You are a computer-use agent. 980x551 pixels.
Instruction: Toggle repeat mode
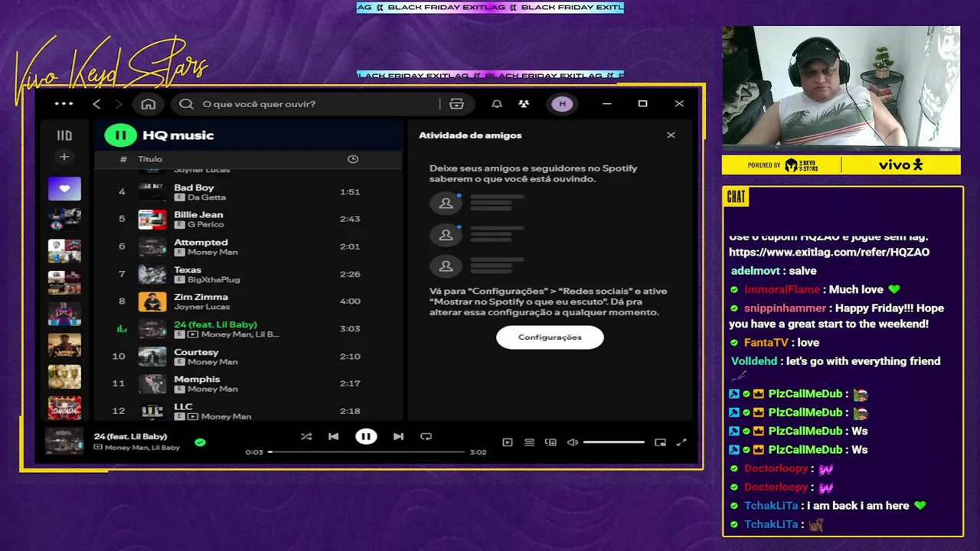[426, 437]
